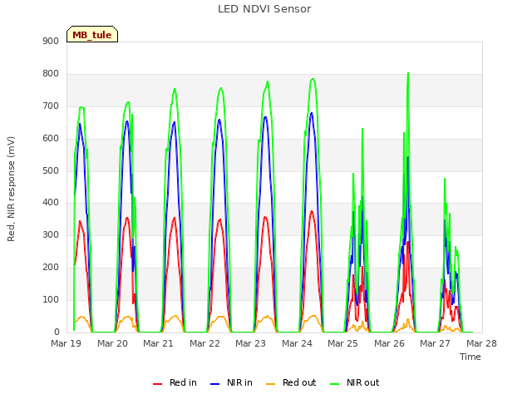The width and height of the screenshot is (532, 399).
Task: Click the NIR out spike peak above 800 on Mar 26
Action: [x=408, y=73]
